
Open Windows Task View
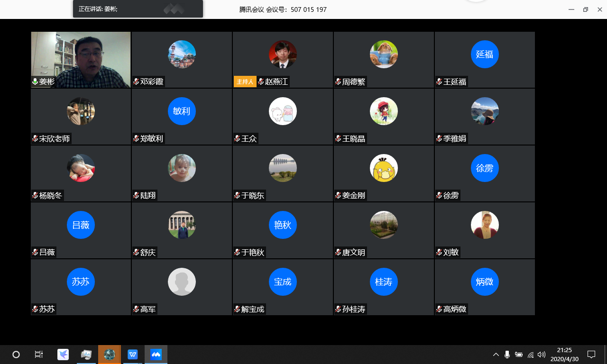(39, 354)
